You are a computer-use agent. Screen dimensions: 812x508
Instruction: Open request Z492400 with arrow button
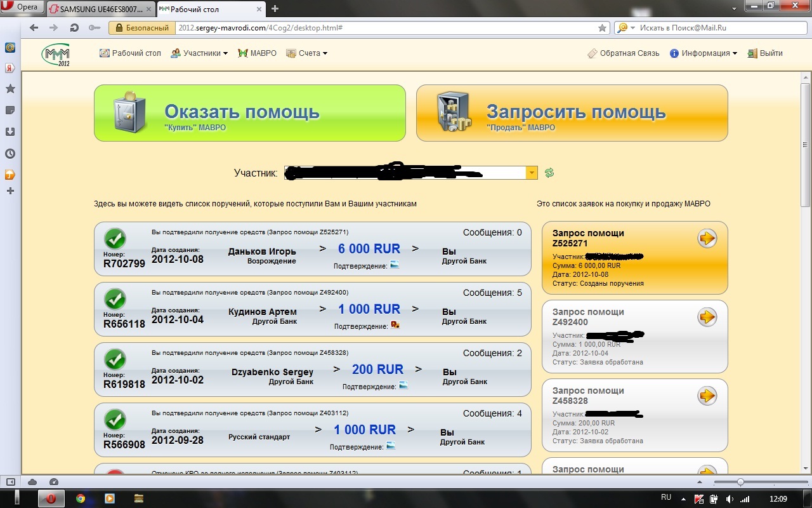(707, 317)
